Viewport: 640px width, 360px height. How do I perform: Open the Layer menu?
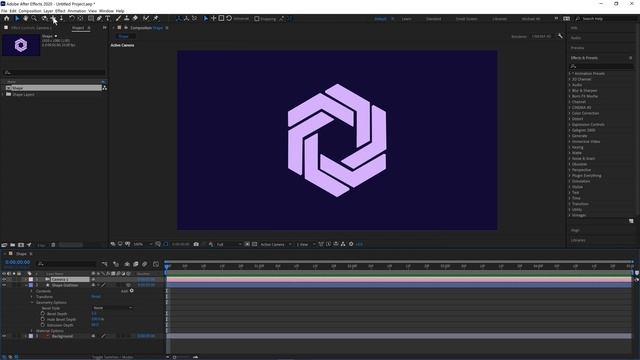tap(48, 11)
